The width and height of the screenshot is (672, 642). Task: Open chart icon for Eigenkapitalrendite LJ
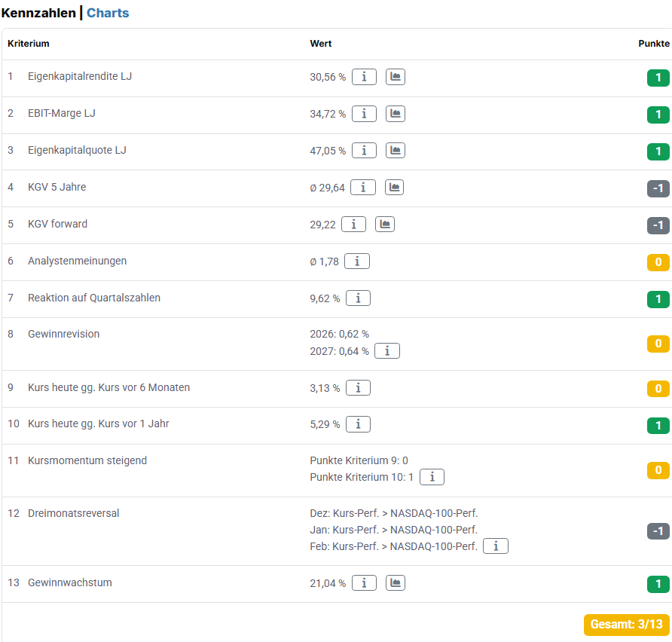coord(396,77)
